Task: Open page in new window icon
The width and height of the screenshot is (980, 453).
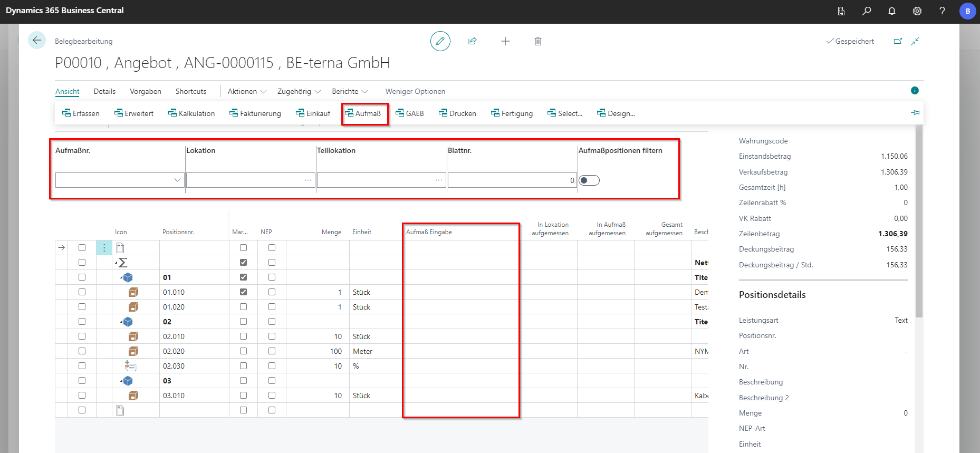Action: [x=898, y=41]
